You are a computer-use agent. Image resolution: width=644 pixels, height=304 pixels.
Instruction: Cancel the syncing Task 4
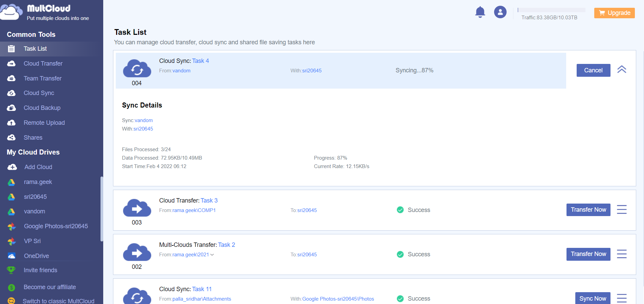[593, 70]
